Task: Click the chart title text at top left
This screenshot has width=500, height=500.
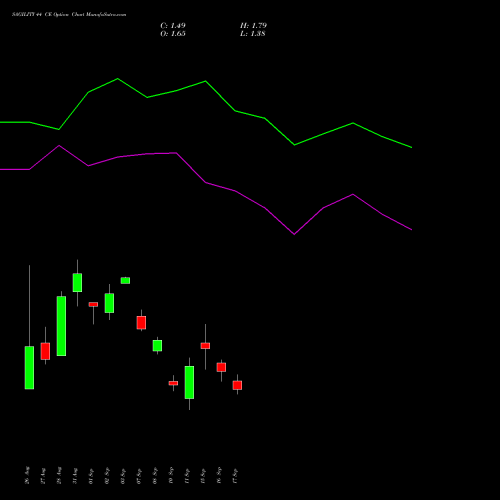Action: click(x=69, y=15)
